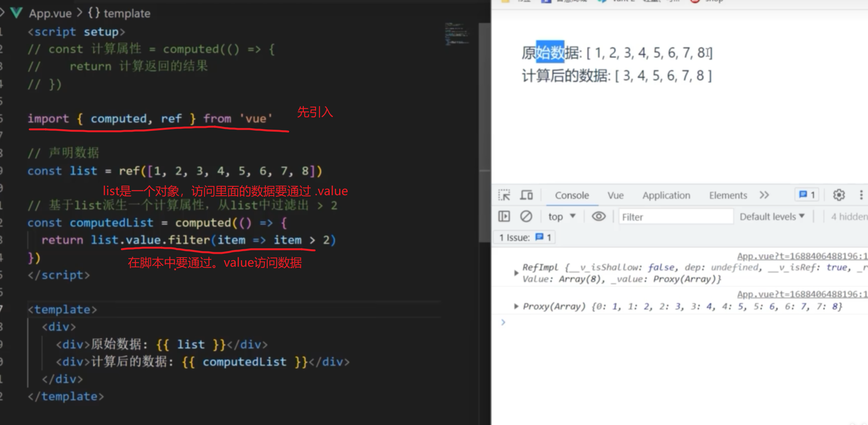Toggle the live expression eye icon
868x425 pixels.
click(x=598, y=216)
